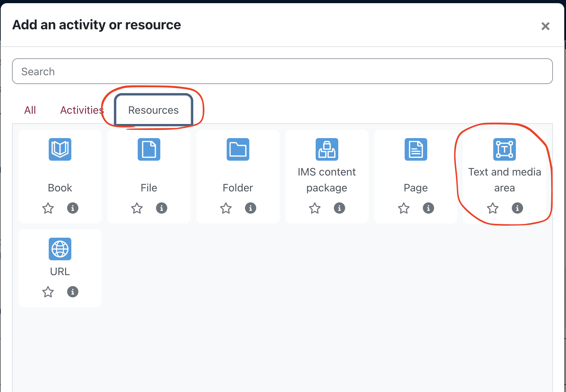Image resolution: width=566 pixels, height=392 pixels.
Task: Toggle favourite star for File
Action: pos(137,208)
